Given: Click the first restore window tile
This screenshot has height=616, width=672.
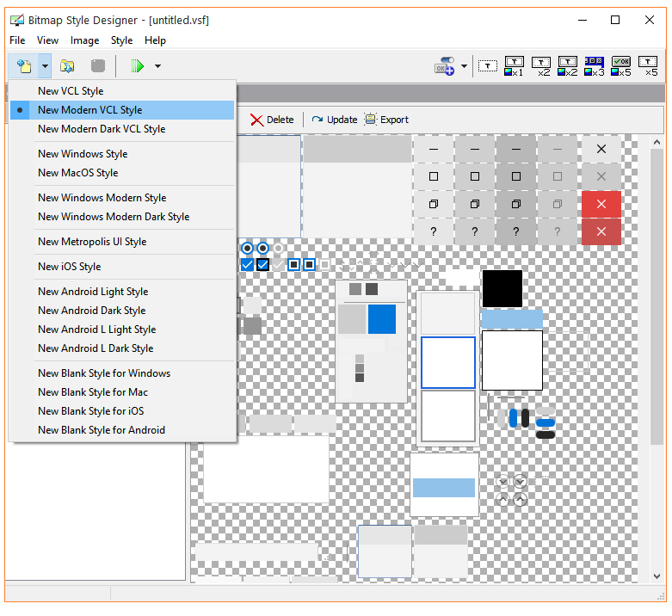Looking at the screenshot, I should [434, 204].
